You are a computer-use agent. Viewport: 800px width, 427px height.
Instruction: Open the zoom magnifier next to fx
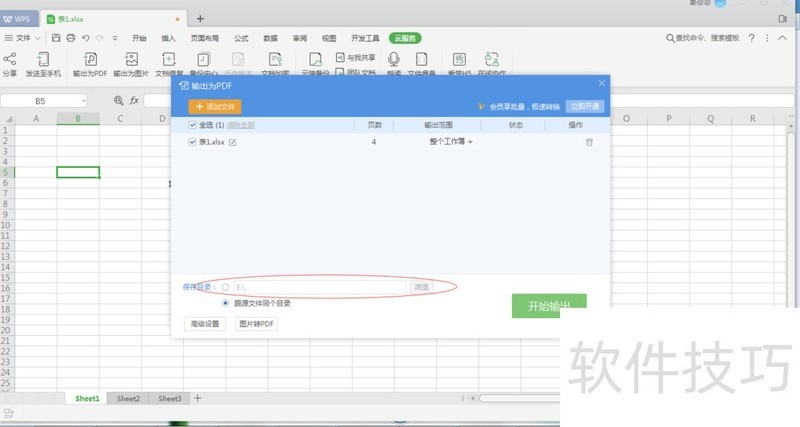118,101
